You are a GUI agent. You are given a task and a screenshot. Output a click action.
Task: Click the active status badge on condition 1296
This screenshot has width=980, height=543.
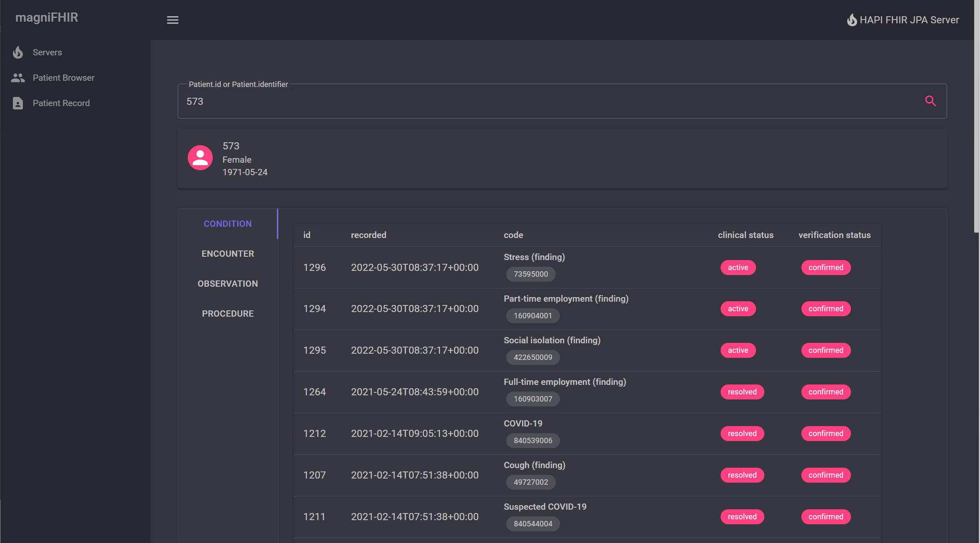click(x=737, y=267)
